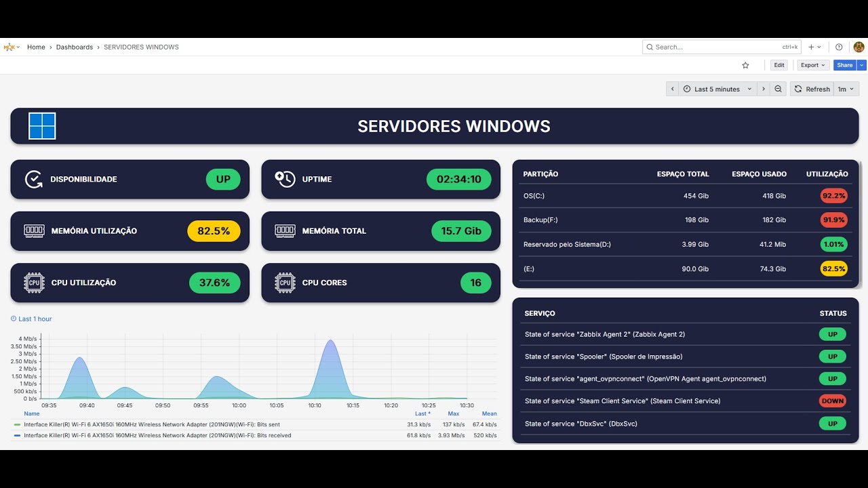
Task: Click the Uptime clock icon
Action: click(x=285, y=179)
